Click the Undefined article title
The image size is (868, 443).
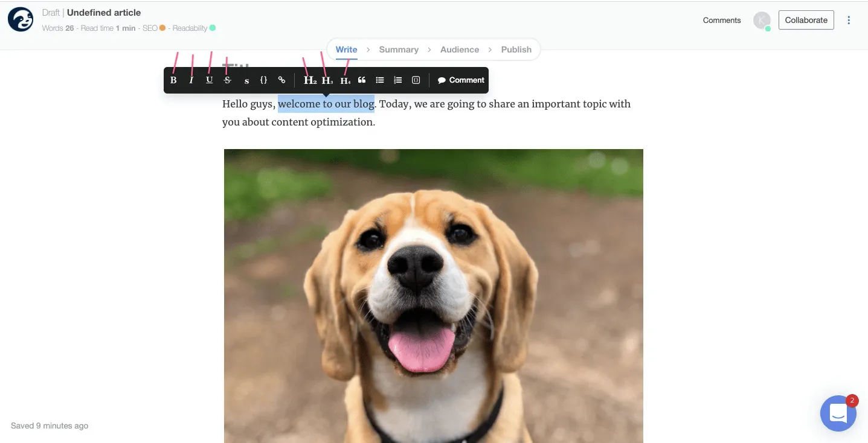click(x=104, y=12)
